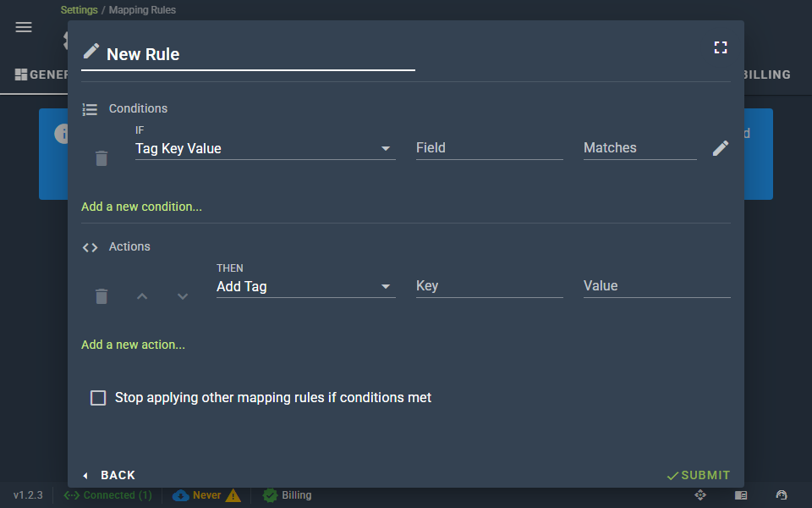The image size is (812, 508).
Task: Open the Add Tag action dropdown
Action: [305, 287]
